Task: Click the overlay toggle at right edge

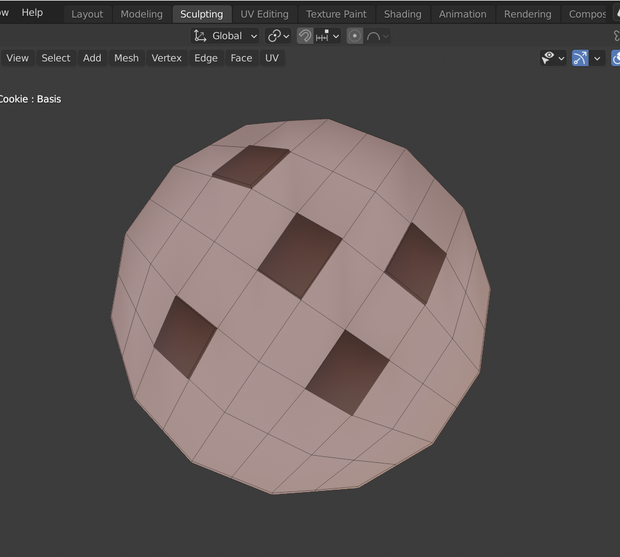Action: click(x=615, y=59)
